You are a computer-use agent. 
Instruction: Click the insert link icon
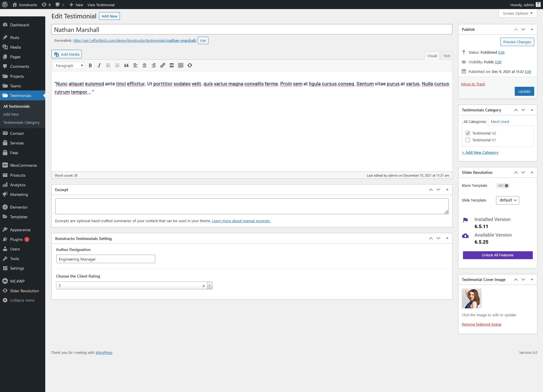pyautogui.click(x=163, y=66)
